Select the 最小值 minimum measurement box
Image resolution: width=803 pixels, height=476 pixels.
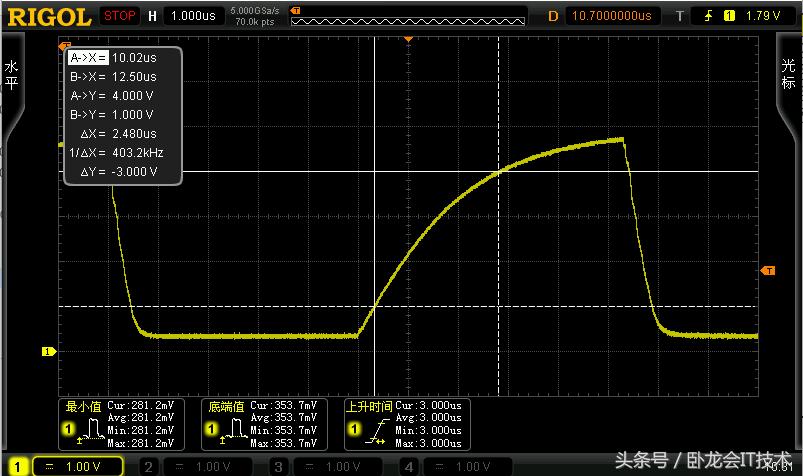click(121, 424)
